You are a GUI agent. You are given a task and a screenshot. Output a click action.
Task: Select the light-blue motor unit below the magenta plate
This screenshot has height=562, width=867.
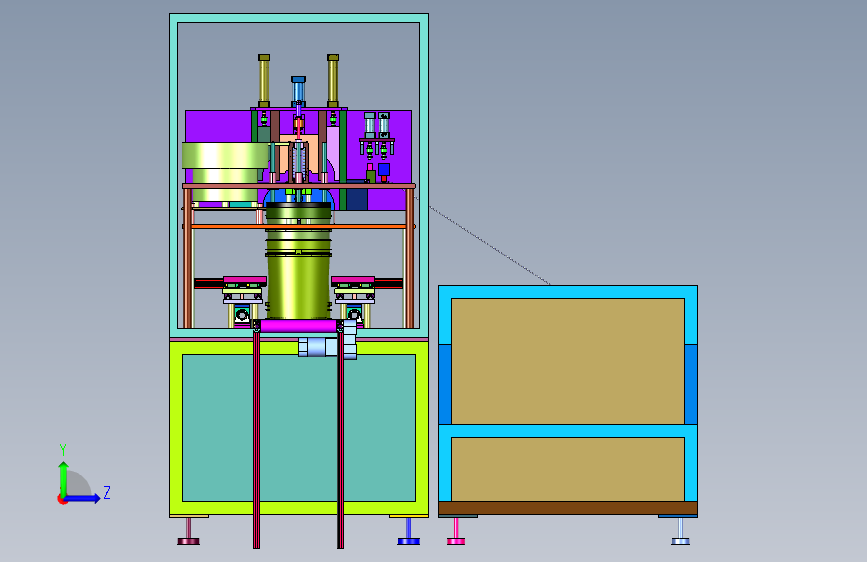tap(318, 347)
